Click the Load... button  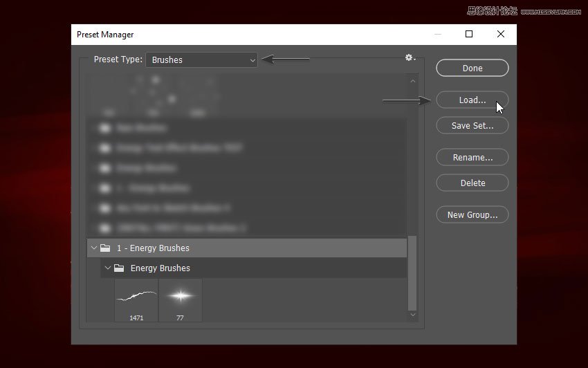(x=472, y=100)
